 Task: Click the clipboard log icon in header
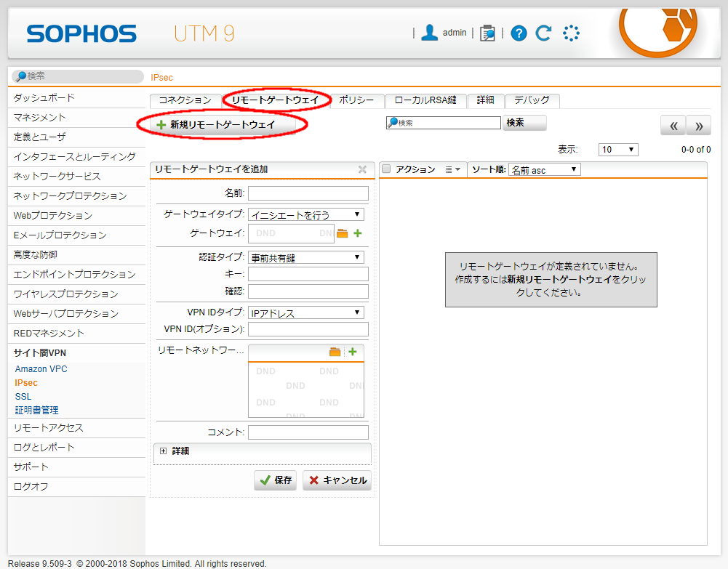pyautogui.click(x=487, y=33)
